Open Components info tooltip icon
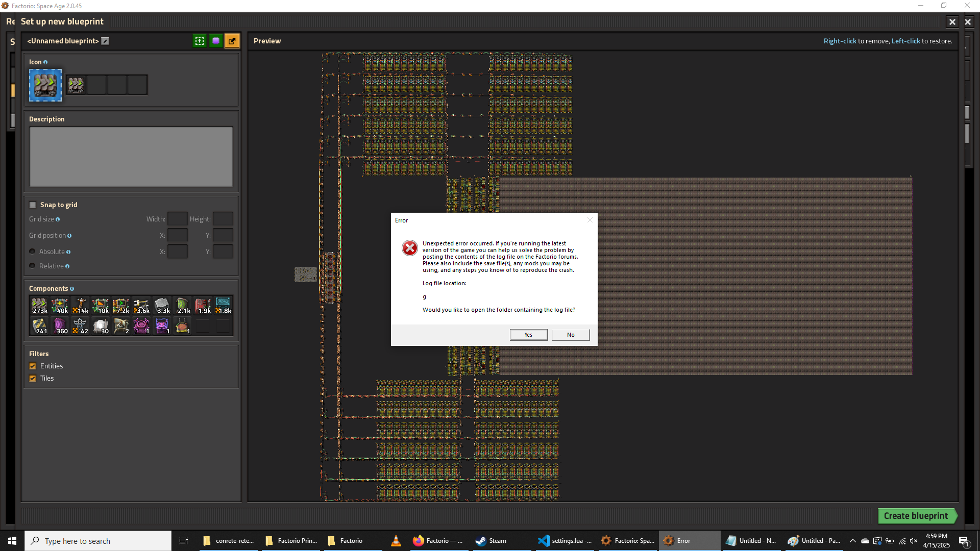Screen dimensions: 980x551 coord(72,289)
